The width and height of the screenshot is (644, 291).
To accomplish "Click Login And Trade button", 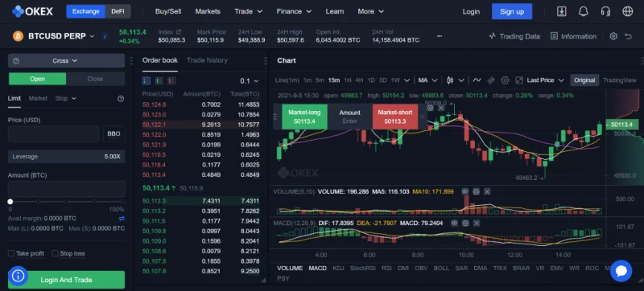I will pyautogui.click(x=66, y=280).
